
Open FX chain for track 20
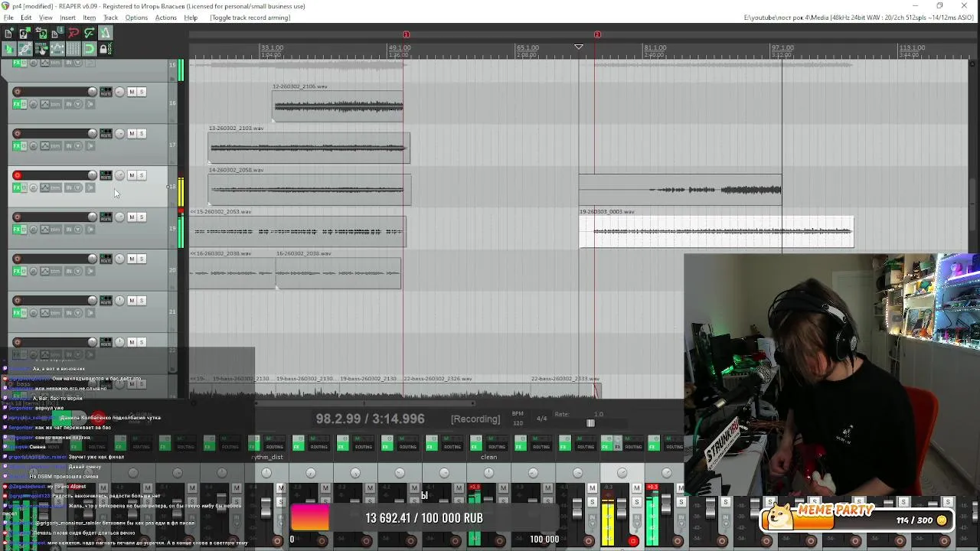[16, 271]
